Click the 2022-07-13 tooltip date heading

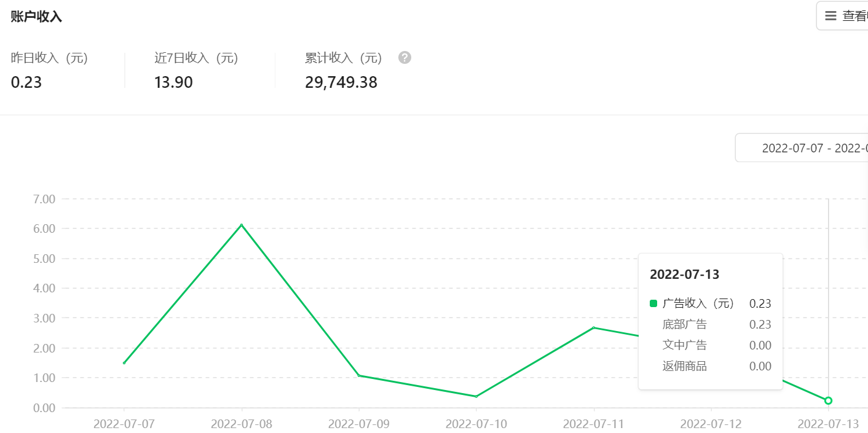684,274
